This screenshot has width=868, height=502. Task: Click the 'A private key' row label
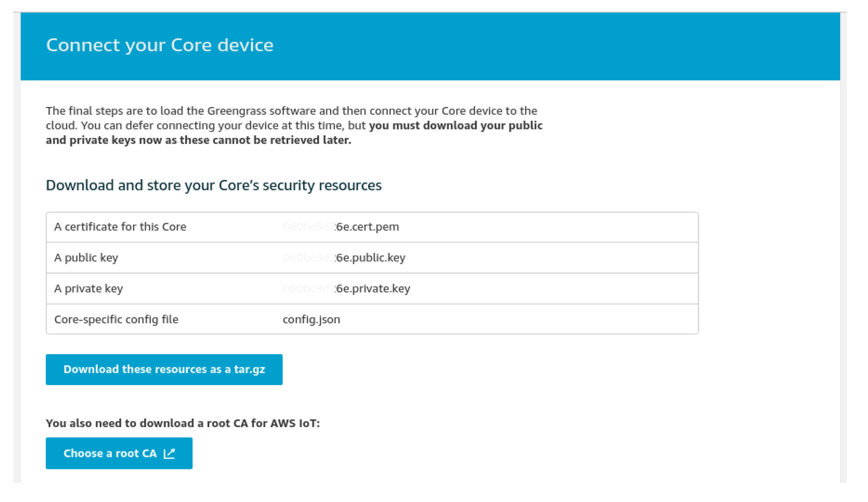click(89, 288)
